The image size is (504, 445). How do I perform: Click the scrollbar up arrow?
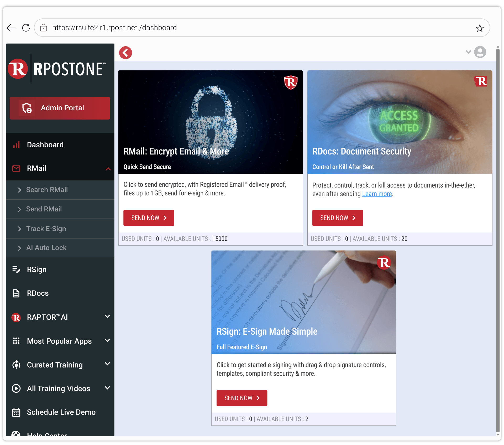click(498, 47)
